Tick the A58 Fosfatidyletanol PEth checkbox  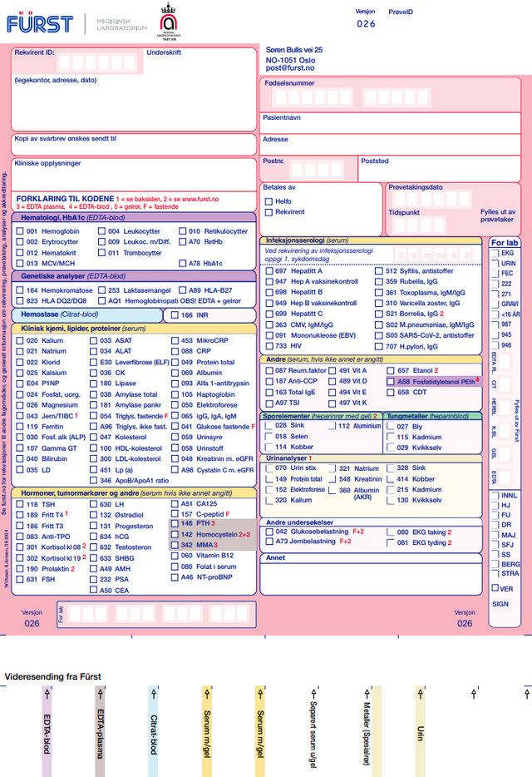point(391,382)
